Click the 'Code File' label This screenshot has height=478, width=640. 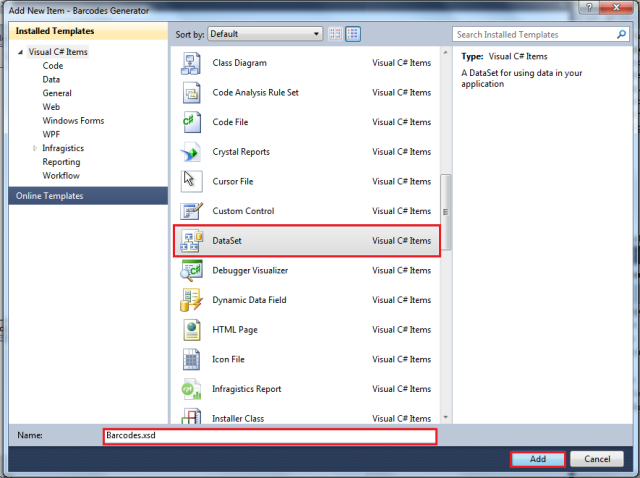pos(230,122)
